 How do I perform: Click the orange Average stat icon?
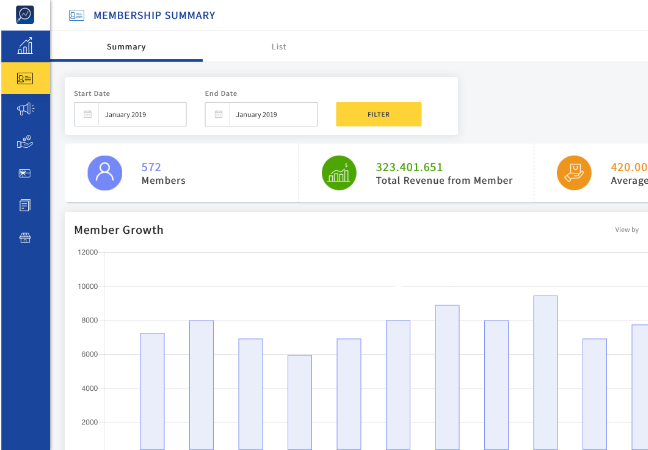click(x=574, y=173)
